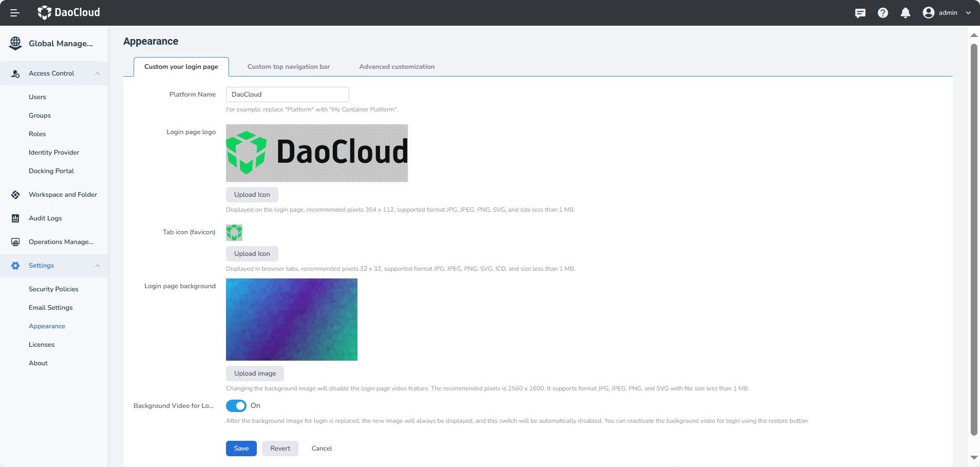Collapse the Access Control section chevron
980x467 pixels.
coord(98,73)
